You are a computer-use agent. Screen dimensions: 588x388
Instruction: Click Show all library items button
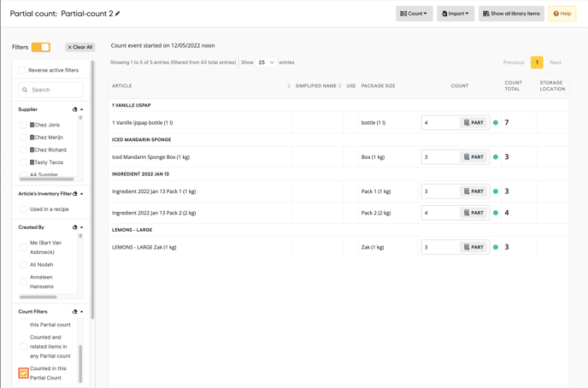pyautogui.click(x=511, y=14)
